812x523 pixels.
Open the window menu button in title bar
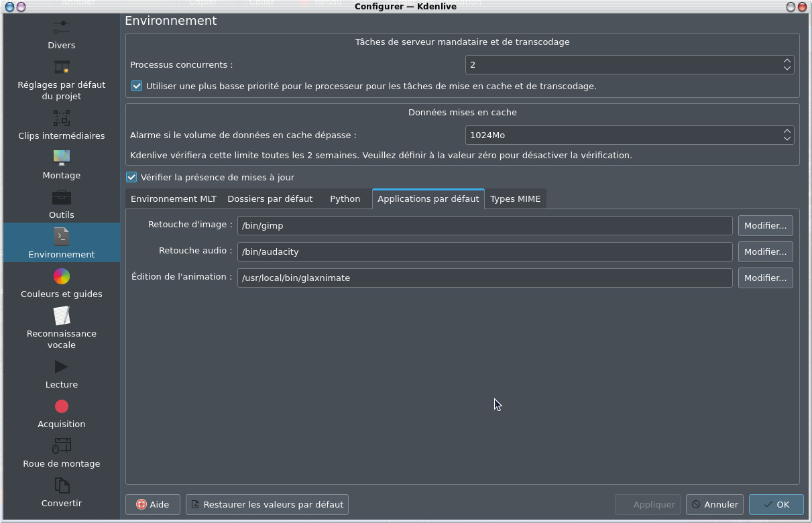click(x=8, y=6)
